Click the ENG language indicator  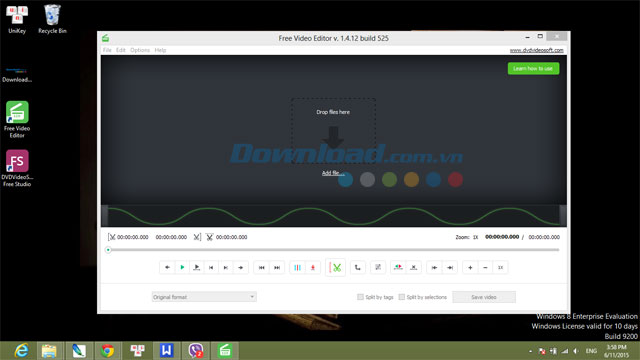point(591,351)
